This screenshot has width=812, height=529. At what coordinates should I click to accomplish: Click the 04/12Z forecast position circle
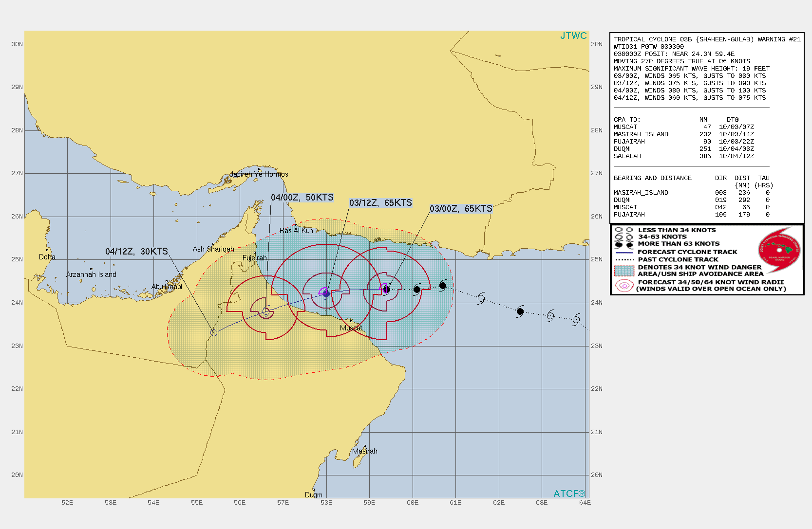214,333
